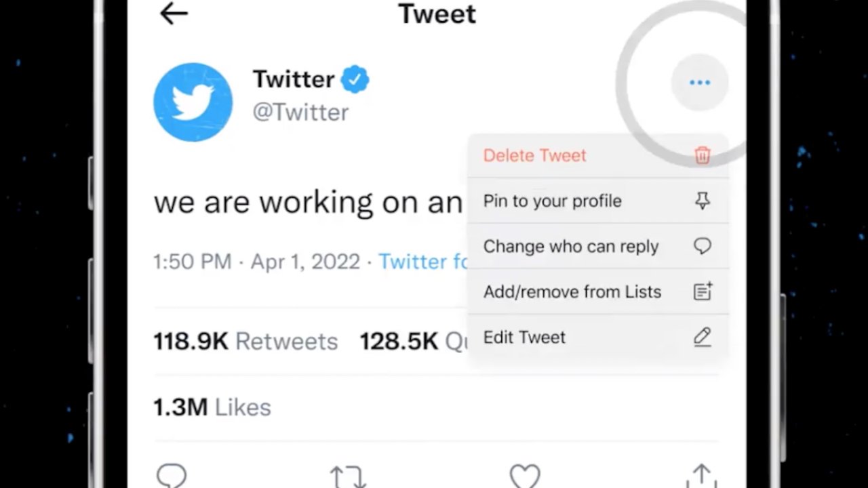Screen dimensions: 868x488
Task: Select Delete Tweet from the menu
Action: (534, 155)
